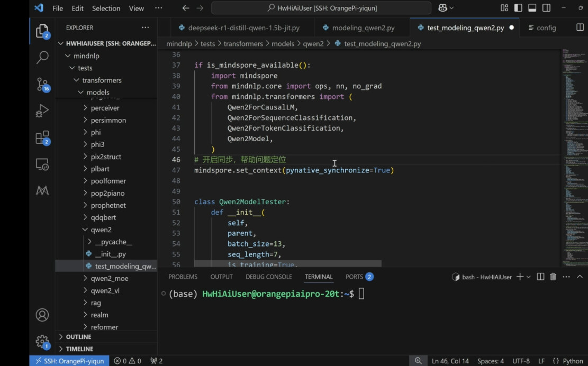Toggle the primary side bar layout button
588x366 pixels.
(x=518, y=8)
